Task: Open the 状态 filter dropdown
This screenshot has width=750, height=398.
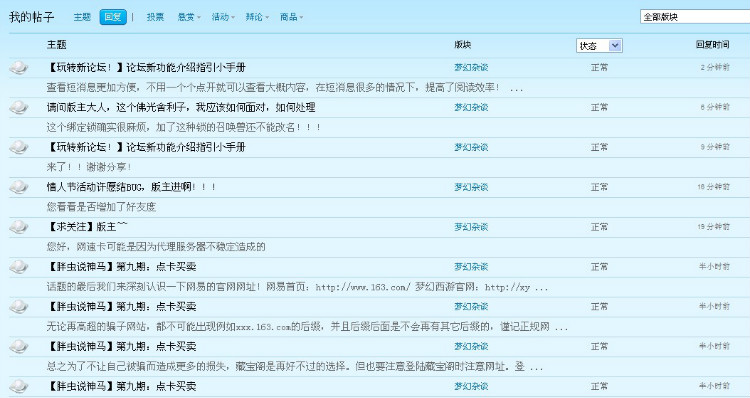Action: click(x=599, y=45)
